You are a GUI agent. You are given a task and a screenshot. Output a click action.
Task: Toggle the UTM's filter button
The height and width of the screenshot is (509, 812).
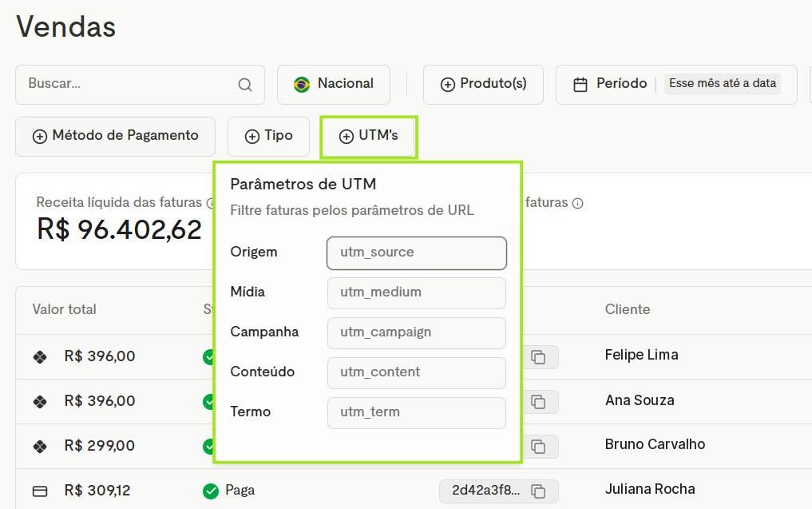point(368,137)
